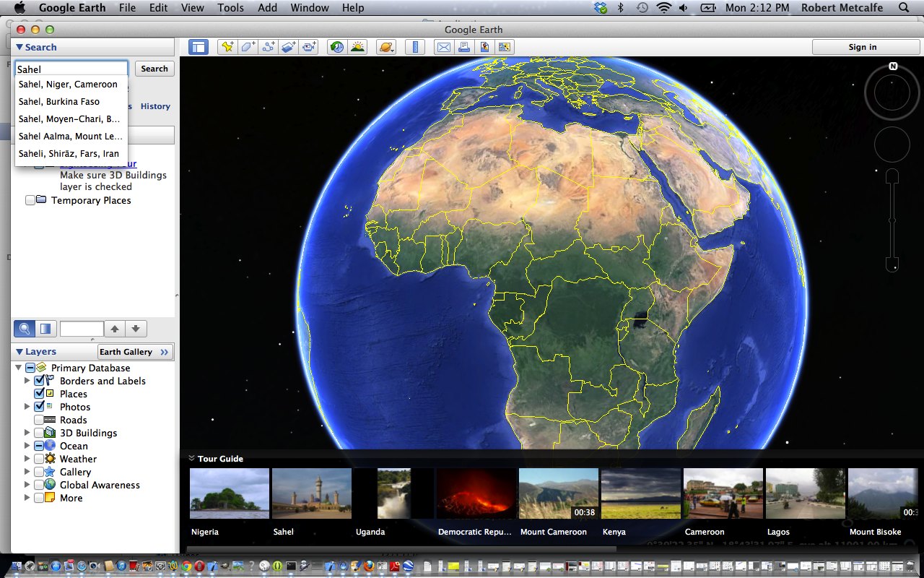This screenshot has height=578, width=924.
Task: Show historical imagery with clock icon
Action: point(336,47)
